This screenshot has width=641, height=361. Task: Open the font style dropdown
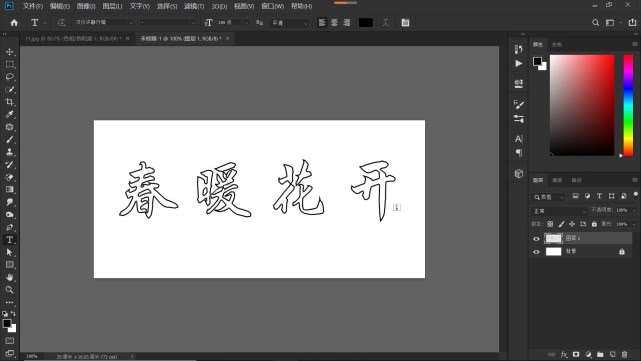(168, 22)
